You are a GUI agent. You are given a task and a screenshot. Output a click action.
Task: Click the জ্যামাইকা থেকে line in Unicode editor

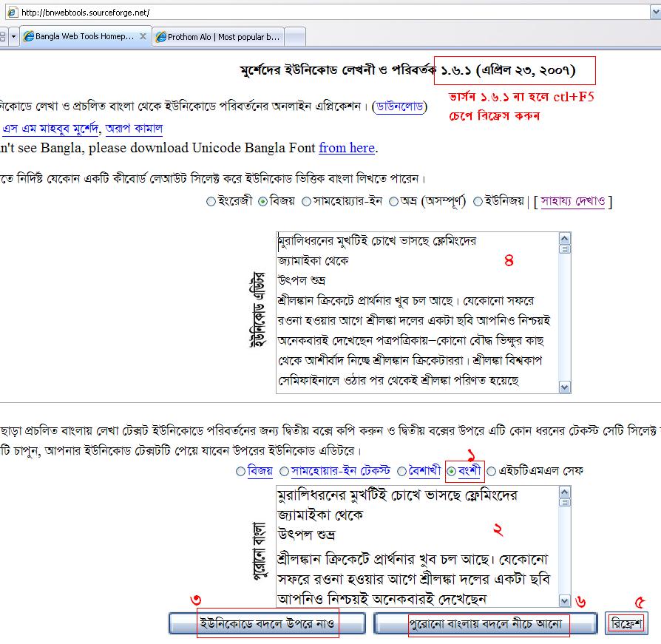pos(313,261)
